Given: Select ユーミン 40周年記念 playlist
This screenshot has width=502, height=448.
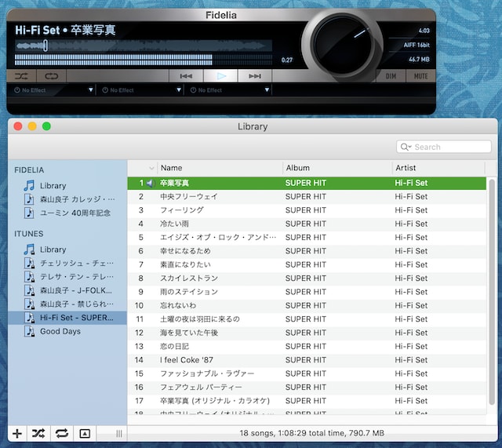Looking at the screenshot, I should [67, 213].
